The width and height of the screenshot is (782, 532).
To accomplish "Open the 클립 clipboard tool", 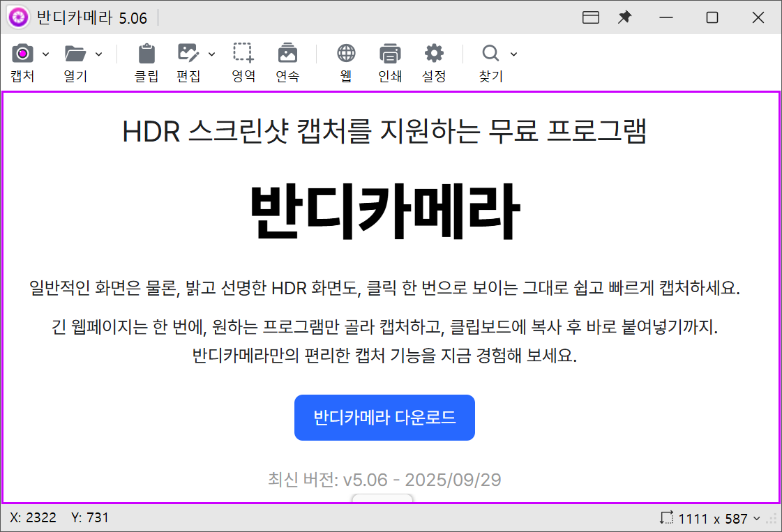I will [146, 54].
